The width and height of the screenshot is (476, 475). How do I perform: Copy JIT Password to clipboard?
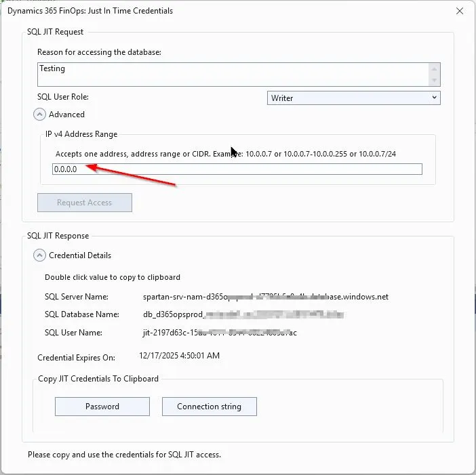[102, 407]
